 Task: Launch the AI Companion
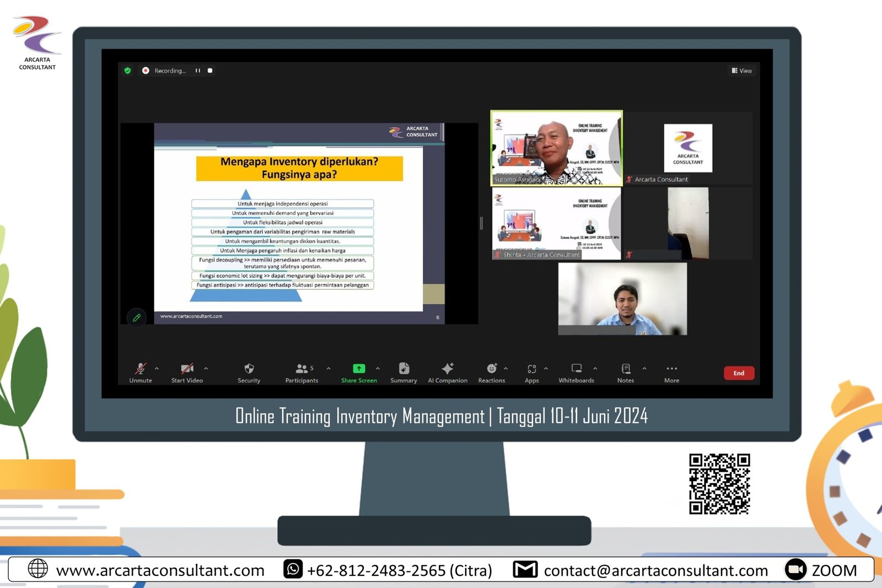point(448,369)
